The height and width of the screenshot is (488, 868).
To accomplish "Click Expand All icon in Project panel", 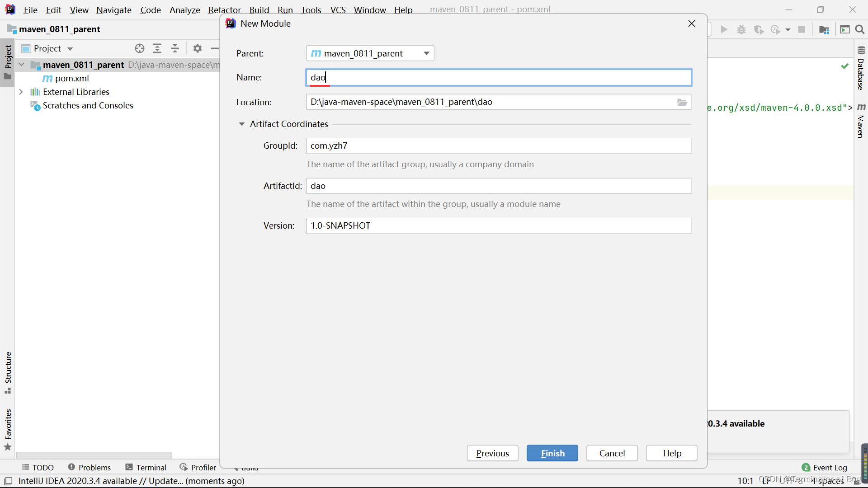I will point(157,48).
